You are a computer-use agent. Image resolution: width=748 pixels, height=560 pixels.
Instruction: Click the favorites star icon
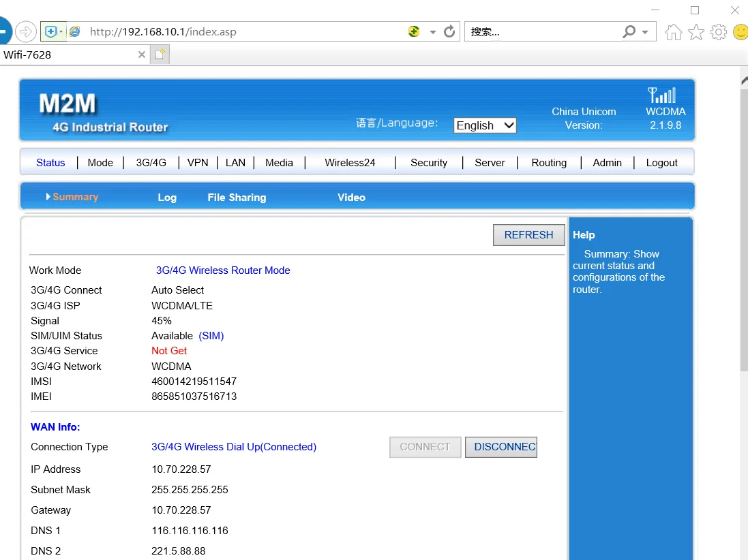(695, 32)
